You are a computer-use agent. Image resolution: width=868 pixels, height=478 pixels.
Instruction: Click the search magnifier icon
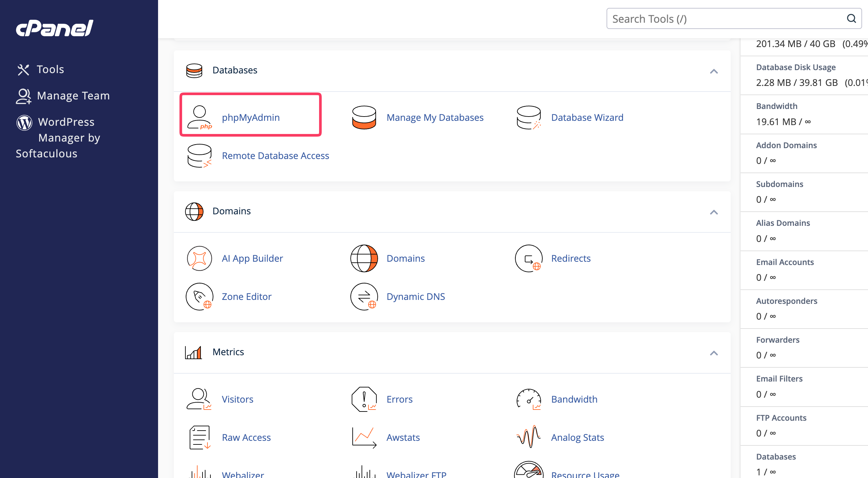tap(851, 18)
